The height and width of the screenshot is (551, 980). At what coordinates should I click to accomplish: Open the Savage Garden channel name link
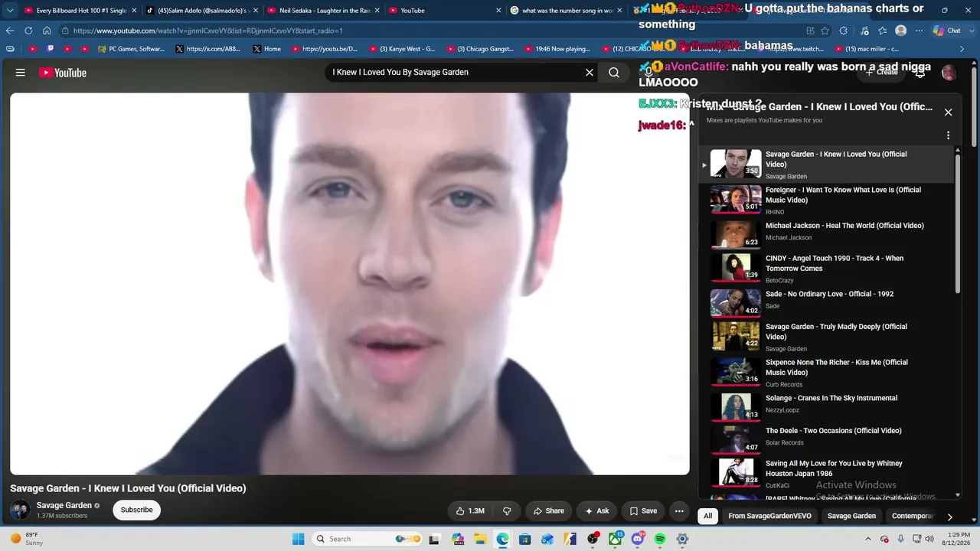(64, 505)
